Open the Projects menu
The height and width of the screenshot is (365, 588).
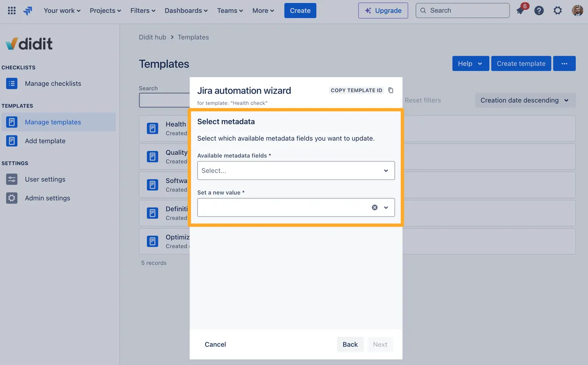(105, 11)
